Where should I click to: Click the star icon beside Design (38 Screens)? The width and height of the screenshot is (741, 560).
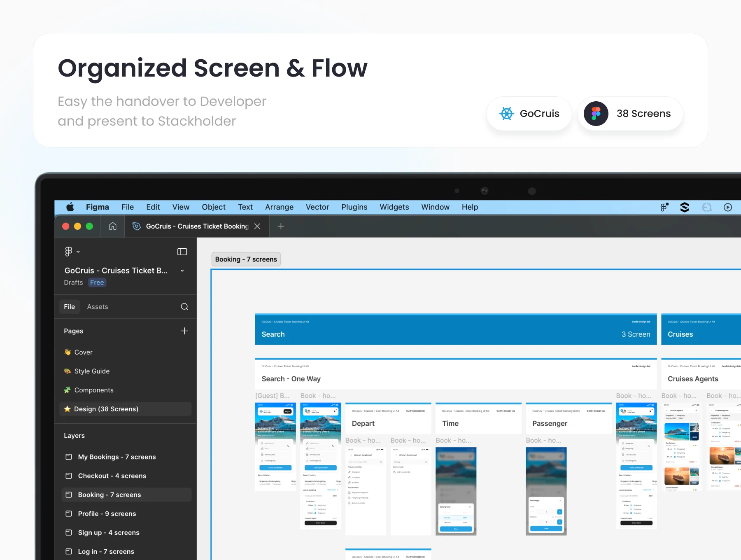point(68,409)
